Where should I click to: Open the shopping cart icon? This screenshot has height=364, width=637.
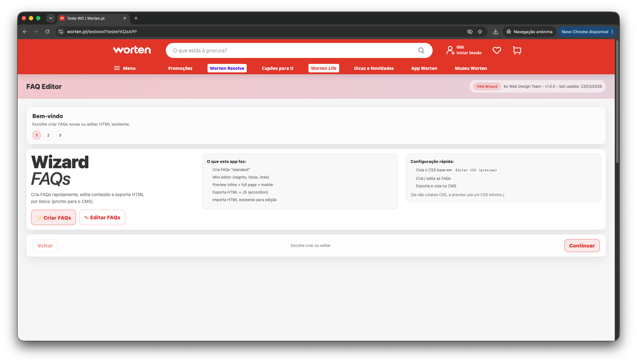pos(517,50)
